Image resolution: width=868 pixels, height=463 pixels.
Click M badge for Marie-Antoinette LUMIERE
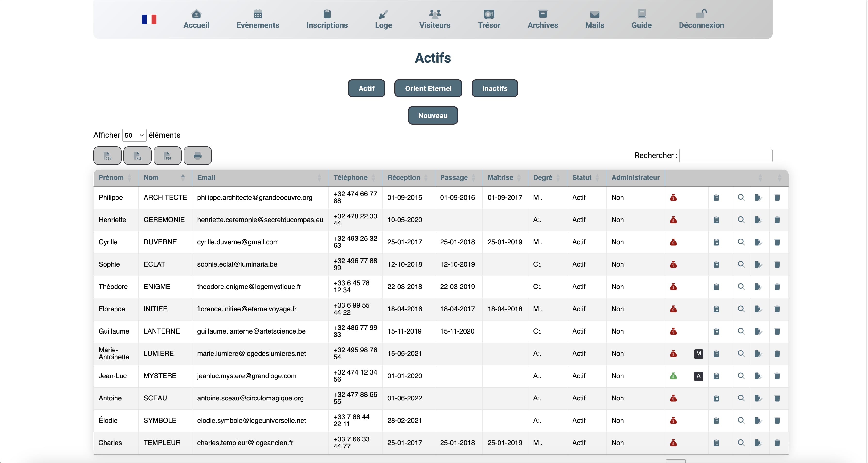[698, 354]
